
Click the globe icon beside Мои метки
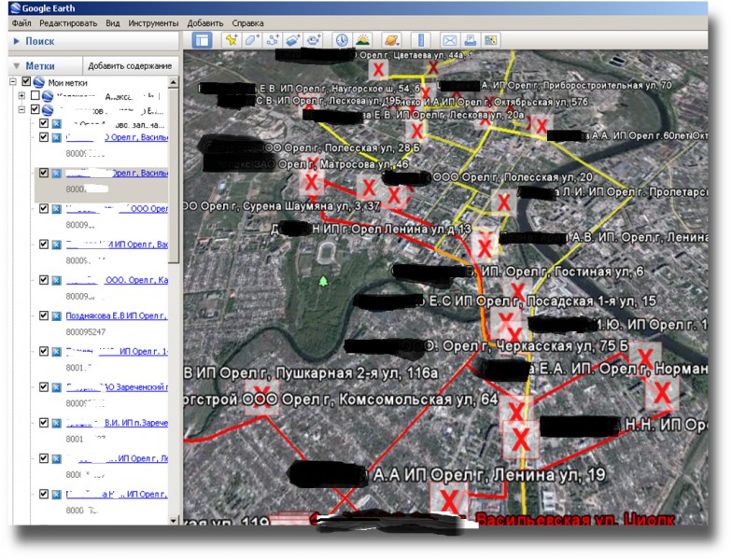click(39, 82)
